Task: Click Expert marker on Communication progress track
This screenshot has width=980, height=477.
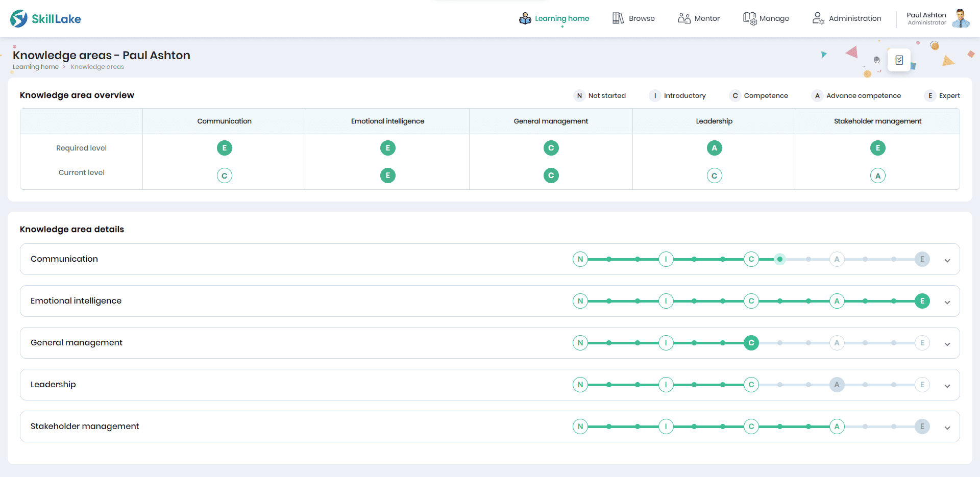Action: click(922, 259)
